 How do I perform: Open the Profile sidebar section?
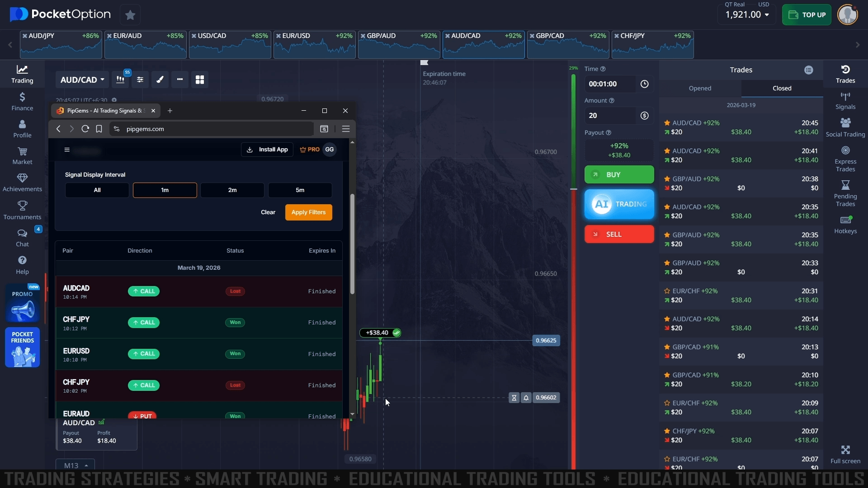(22, 129)
